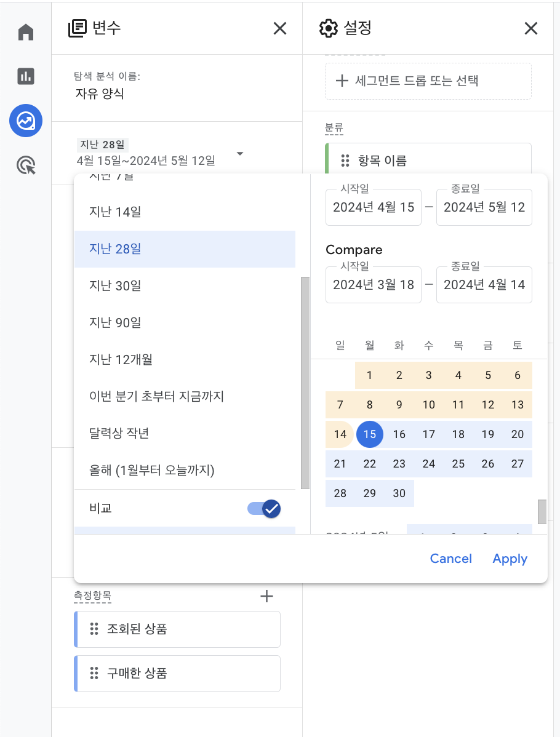The width and height of the screenshot is (560, 737).
Task: Open the Home icon in left sidebar
Action: 26,32
